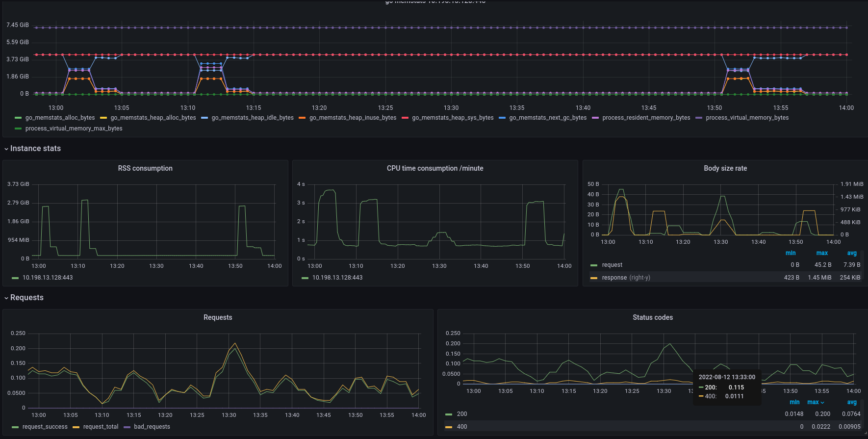868x439 pixels.
Task: Open max sort dropdown in Status codes legend
Action: coord(816,402)
